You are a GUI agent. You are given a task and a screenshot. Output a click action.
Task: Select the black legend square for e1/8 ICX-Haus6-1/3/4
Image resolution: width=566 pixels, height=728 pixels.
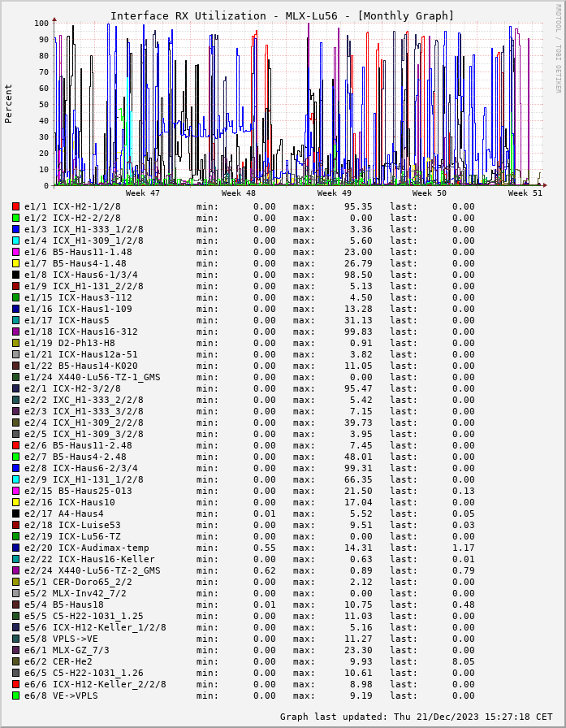coord(15,275)
